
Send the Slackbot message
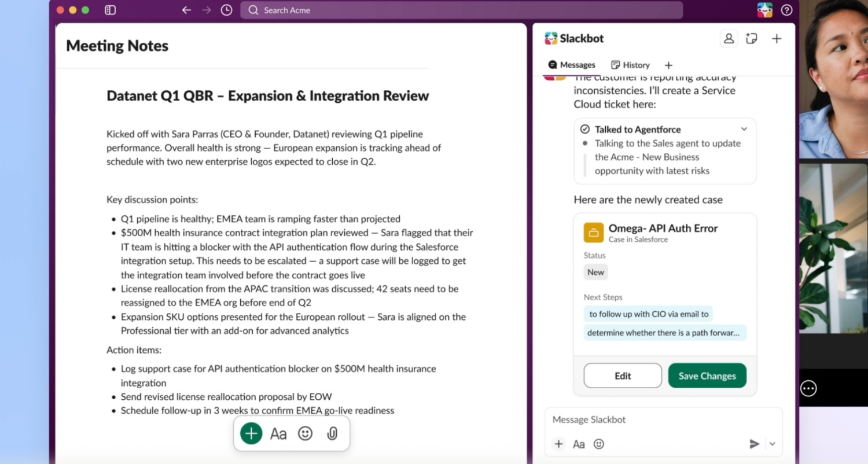[754, 444]
